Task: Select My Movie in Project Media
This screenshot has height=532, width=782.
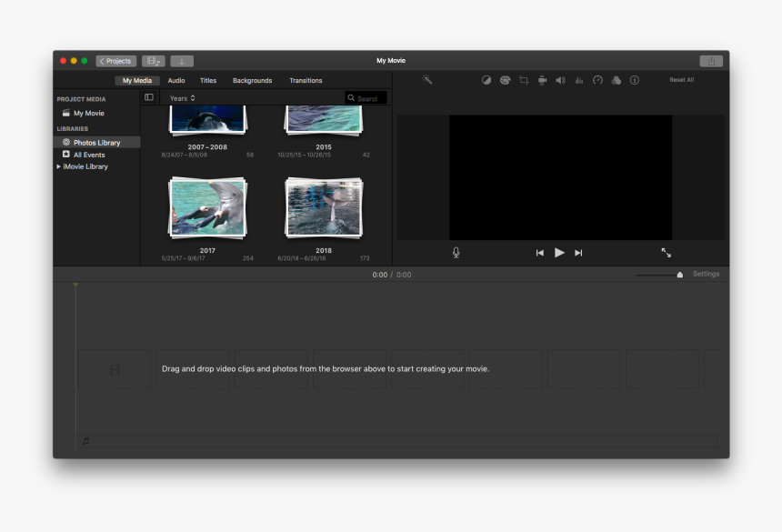Action: click(x=89, y=113)
